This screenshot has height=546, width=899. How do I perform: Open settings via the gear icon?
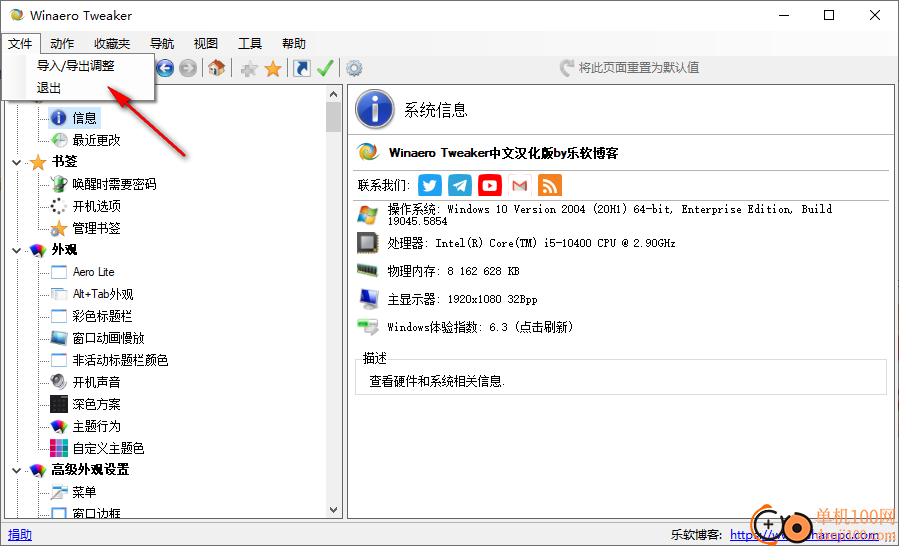354,68
